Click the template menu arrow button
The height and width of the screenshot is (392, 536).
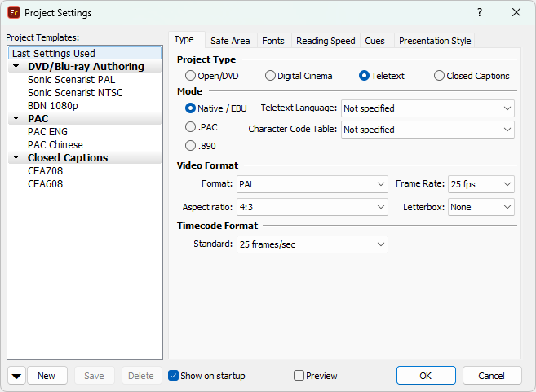point(16,376)
